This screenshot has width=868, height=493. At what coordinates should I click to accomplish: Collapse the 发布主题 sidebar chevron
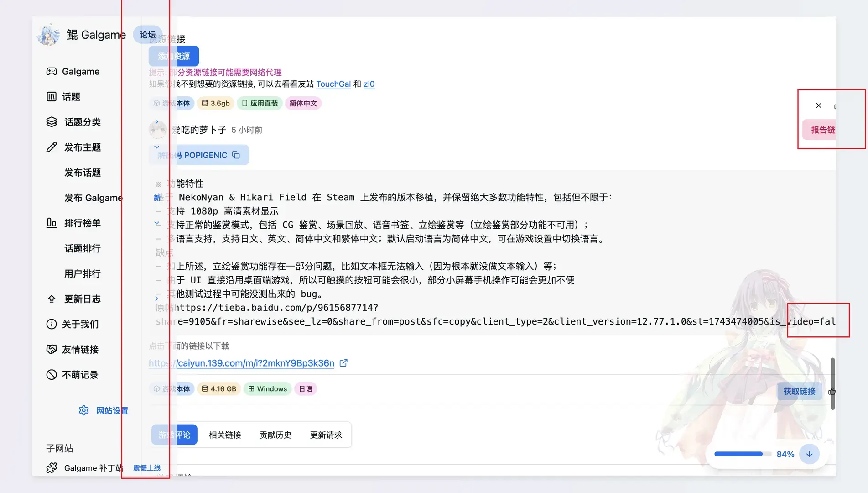pyautogui.click(x=156, y=147)
